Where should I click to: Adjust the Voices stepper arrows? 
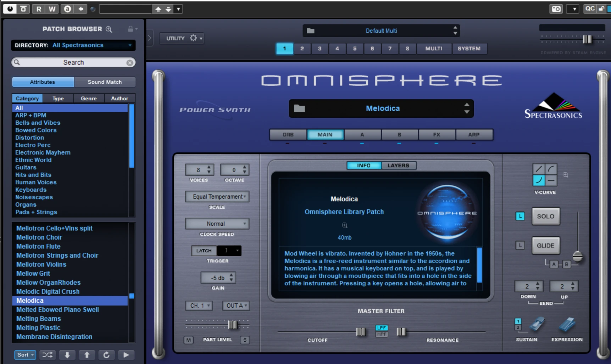[x=209, y=170]
